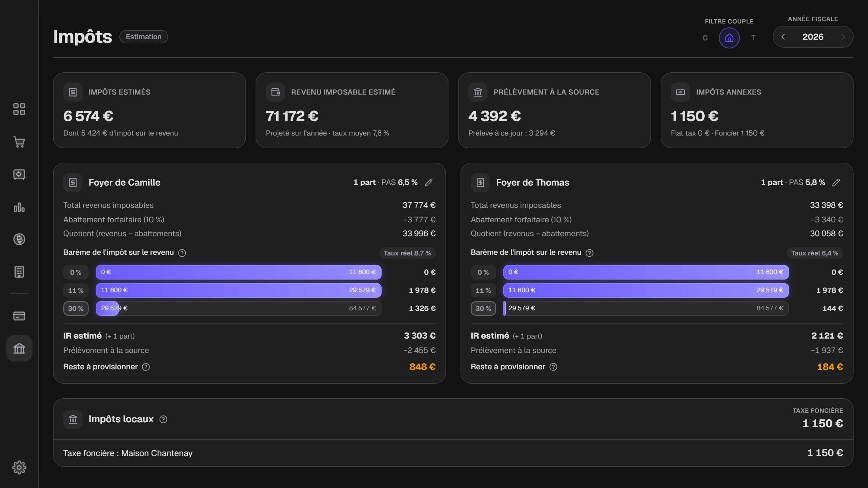This screenshot has height=488, width=868.
Task: Click Camille's IR estimé 3 303 € value
Action: 420,336
